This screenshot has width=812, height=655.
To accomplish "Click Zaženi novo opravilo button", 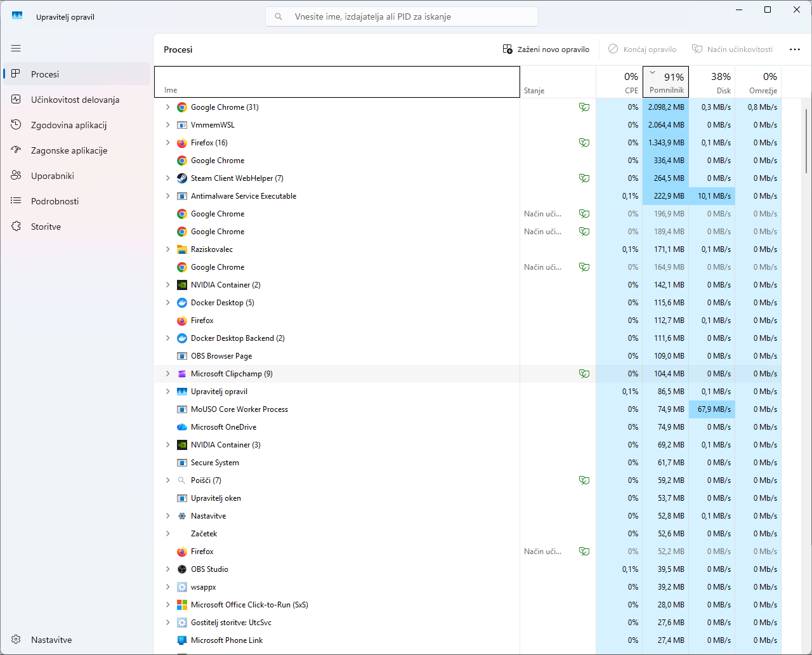I will pos(546,50).
